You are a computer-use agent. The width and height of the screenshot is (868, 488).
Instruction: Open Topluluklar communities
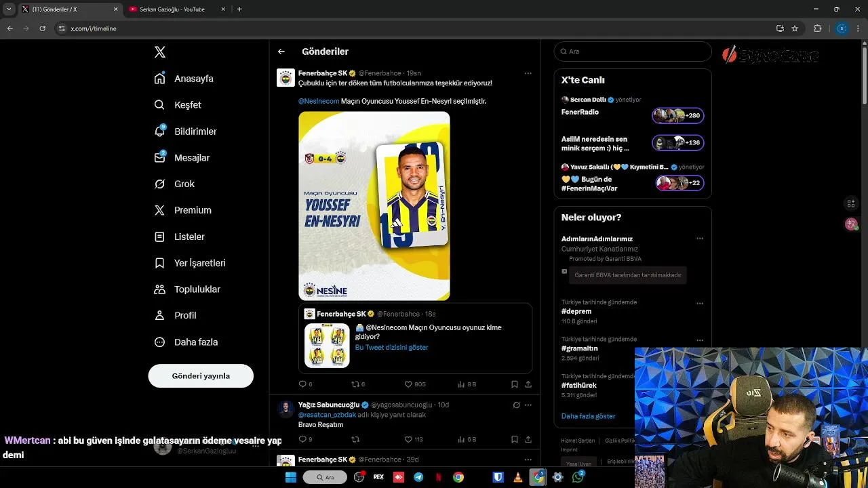point(187,289)
